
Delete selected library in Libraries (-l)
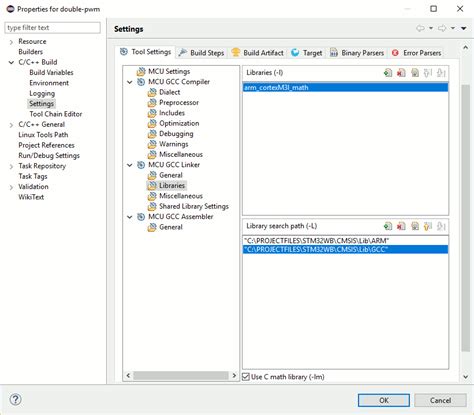tap(401, 73)
